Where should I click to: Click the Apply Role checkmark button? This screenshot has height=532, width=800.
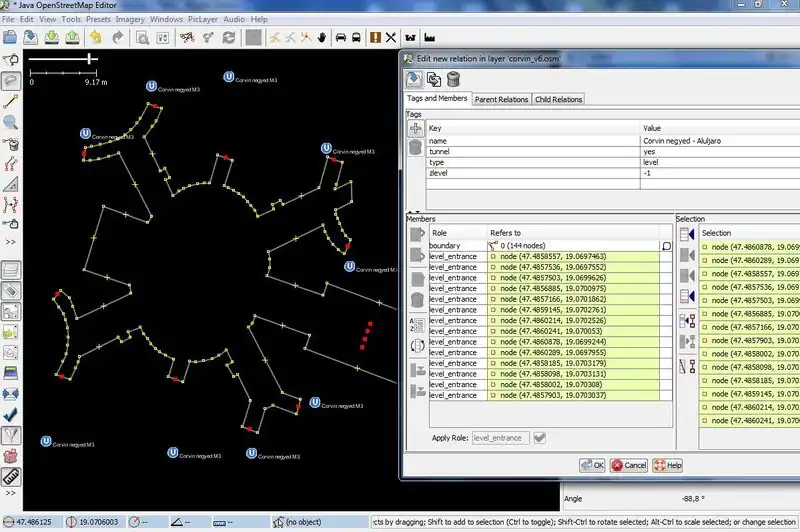[x=540, y=437]
